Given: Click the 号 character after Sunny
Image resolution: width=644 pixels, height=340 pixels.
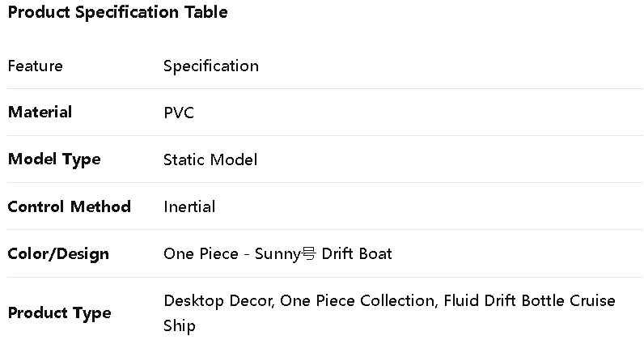Looking at the screenshot, I should (x=309, y=253).
